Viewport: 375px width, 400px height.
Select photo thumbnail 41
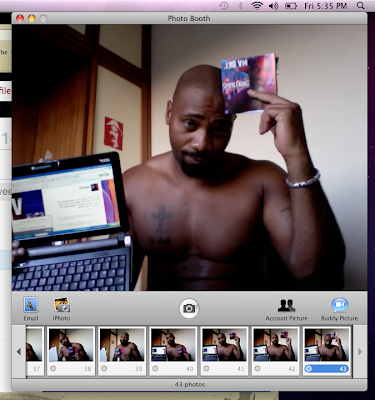click(224, 345)
